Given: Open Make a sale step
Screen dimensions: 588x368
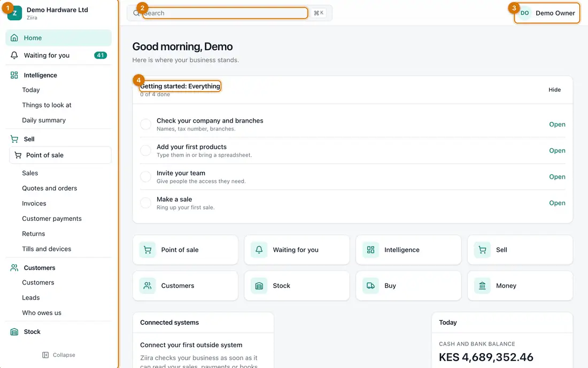Looking at the screenshot, I should 557,203.
